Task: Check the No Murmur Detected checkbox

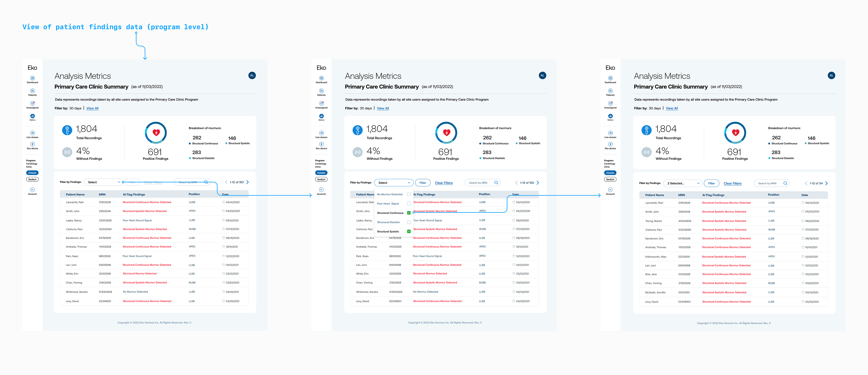Action: (409, 194)
